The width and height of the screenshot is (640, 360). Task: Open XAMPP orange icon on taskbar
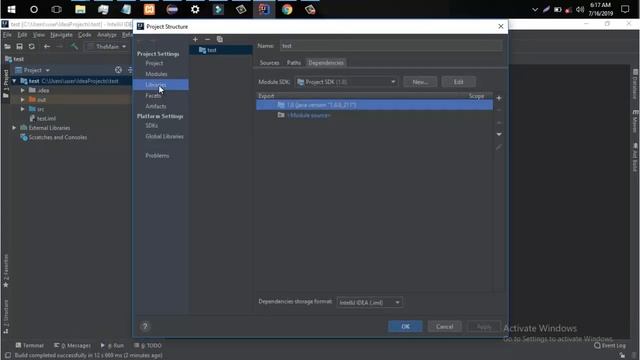click(149, 9)
